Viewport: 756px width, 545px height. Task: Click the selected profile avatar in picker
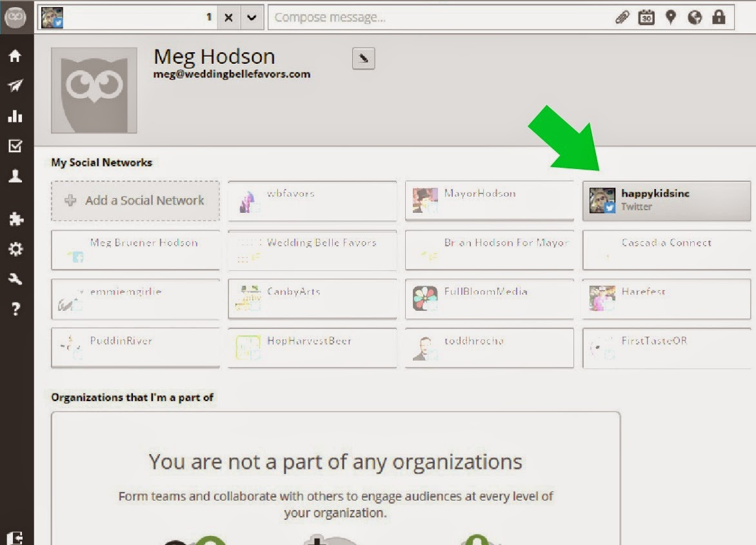pos(52,17)
